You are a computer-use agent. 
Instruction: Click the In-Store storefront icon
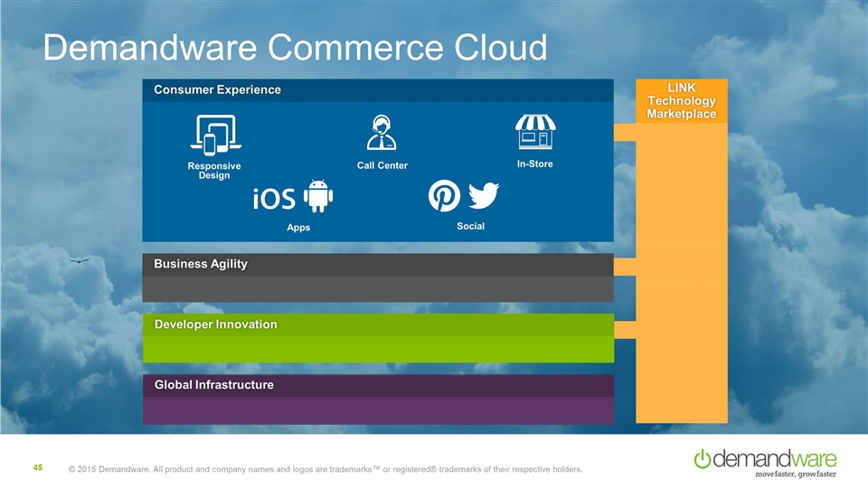(x=534, y=132)
